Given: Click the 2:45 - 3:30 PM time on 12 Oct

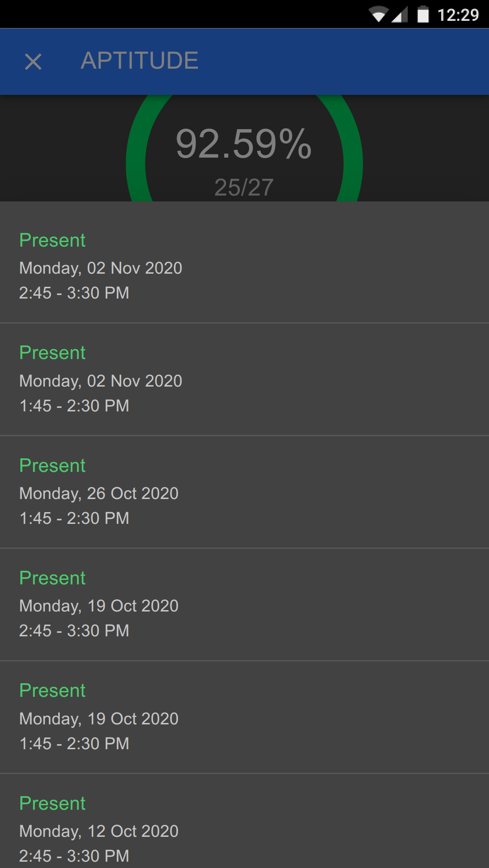Looking at the screenshot, I should (x=74, y=856).
